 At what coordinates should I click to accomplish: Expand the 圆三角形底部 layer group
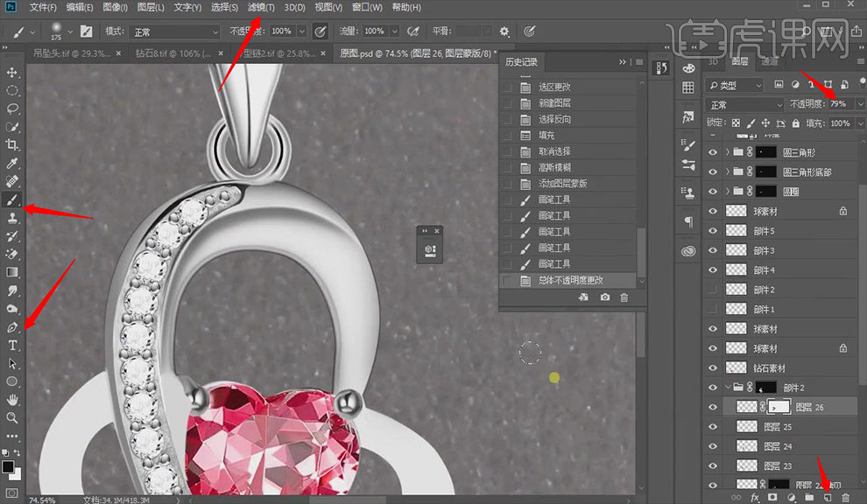[x=728, y=171]
